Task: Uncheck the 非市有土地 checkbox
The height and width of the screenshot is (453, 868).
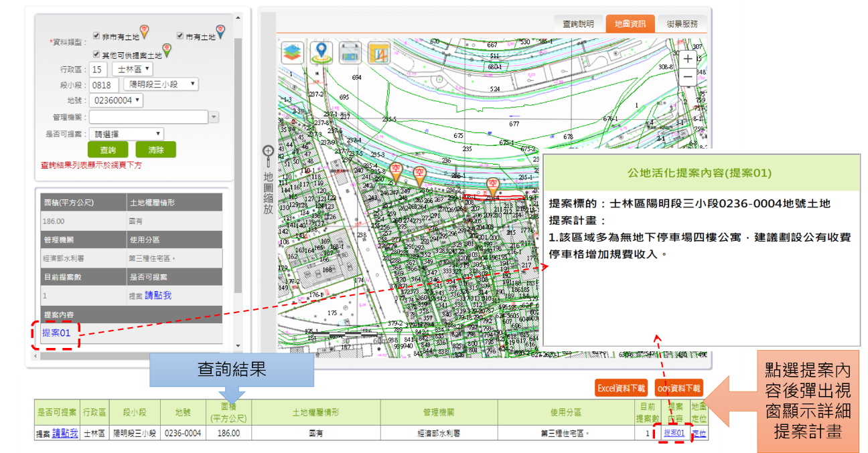Action: click(x=96, y=35)
